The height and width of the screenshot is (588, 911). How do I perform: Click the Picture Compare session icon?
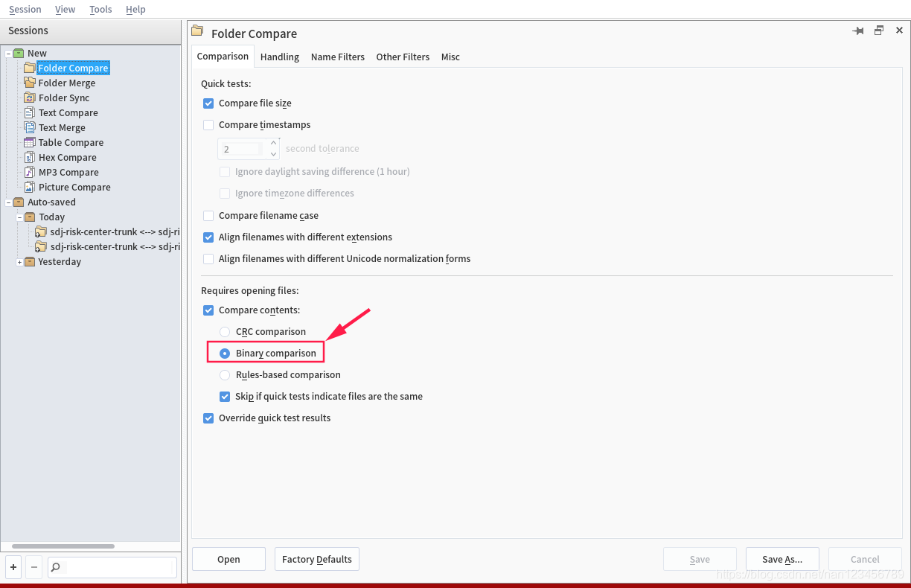pyautogui.click(x=29, y=187)
